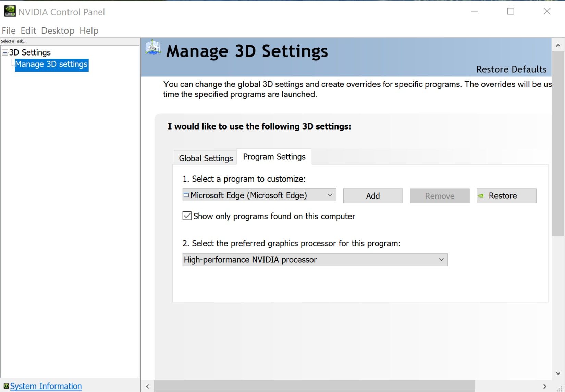Open the Desktop menu
565x392 pixels.
click(58, 30)
